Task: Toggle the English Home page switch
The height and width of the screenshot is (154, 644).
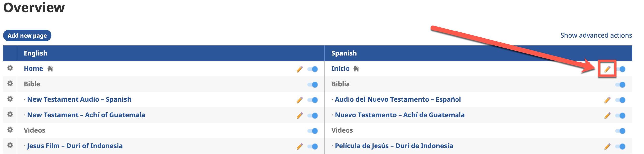Action: pos(313,69)
